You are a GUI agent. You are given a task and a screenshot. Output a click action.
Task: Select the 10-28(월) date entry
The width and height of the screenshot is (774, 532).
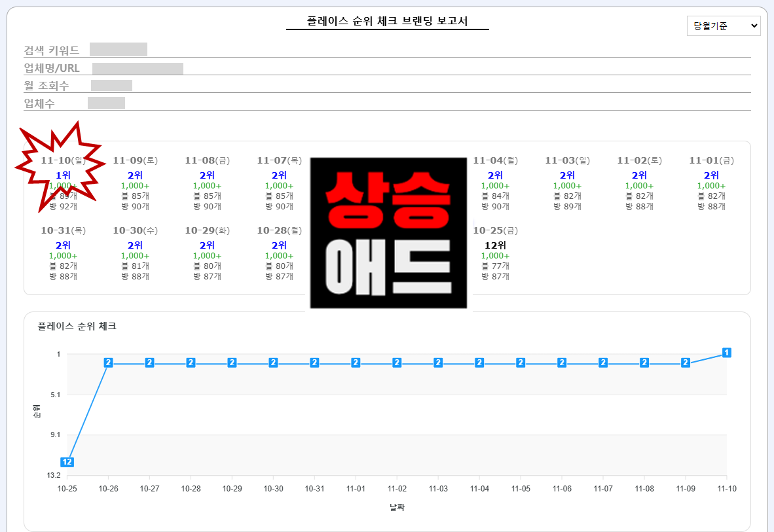[x=280, y=230]
